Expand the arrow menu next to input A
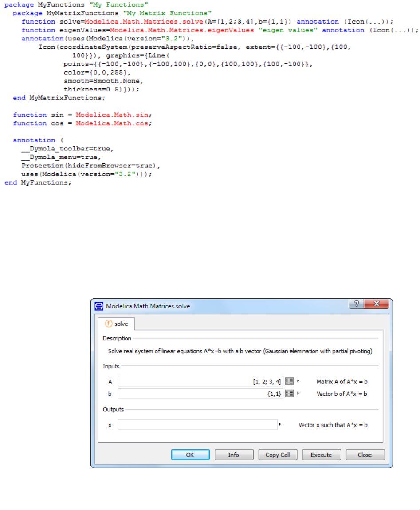Image resolution: width=420 pixels, height=510 pixels. click(x=298, y=381)
